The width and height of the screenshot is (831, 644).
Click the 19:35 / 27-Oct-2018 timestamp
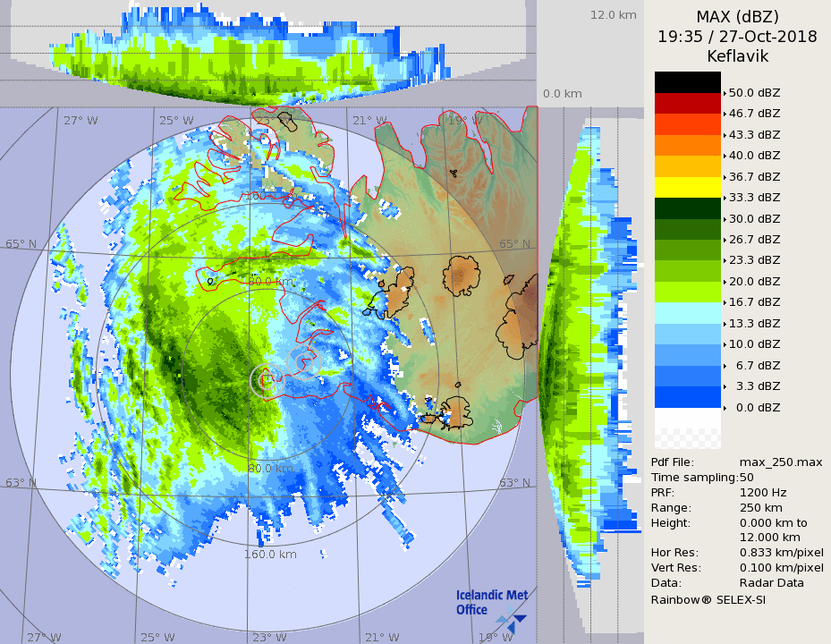point(737,37)
